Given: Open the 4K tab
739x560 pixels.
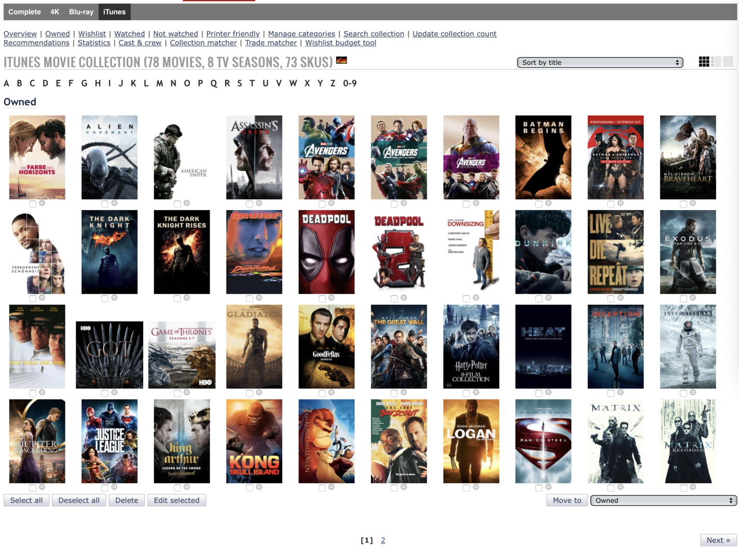Looking at the screenshot, I should [54, 12].
